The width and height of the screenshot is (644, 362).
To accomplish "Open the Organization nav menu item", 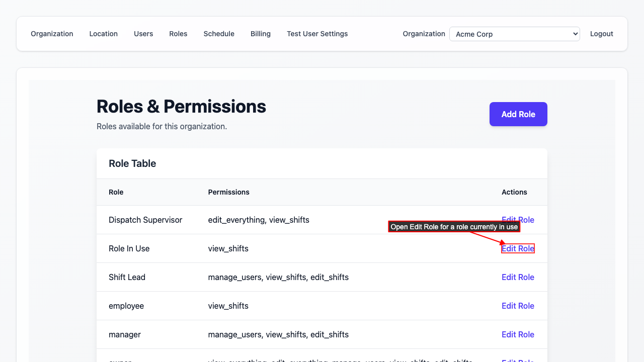I will click(x=52, y=34).
